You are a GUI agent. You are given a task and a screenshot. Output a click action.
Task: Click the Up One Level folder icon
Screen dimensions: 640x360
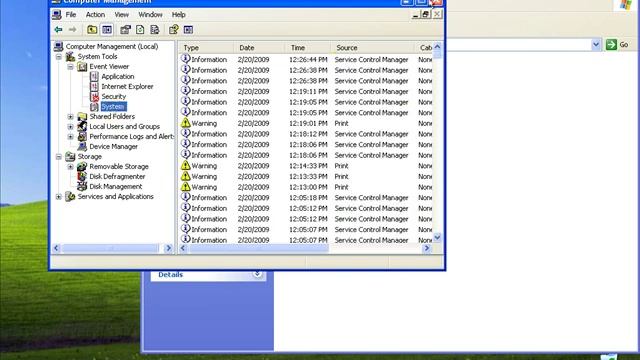tap(92, 29)
